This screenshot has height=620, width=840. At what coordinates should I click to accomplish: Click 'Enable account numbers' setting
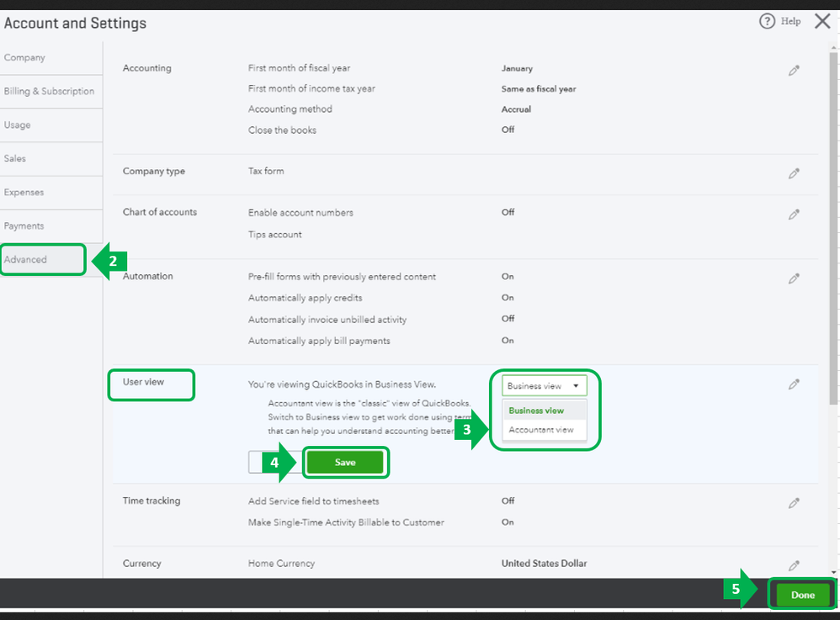pos(300,213)
